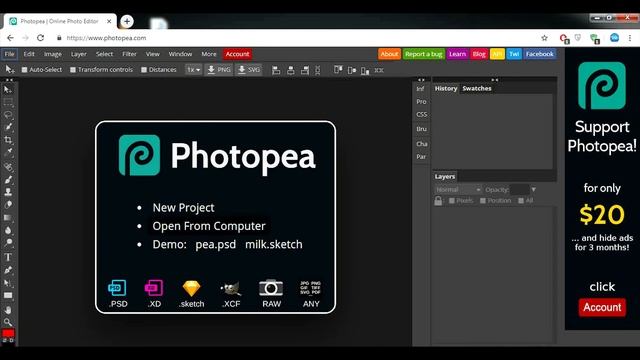Bookmark this page with the star icon
The height and width of the screenshot is (360, 640).
(x=544, y=38)
